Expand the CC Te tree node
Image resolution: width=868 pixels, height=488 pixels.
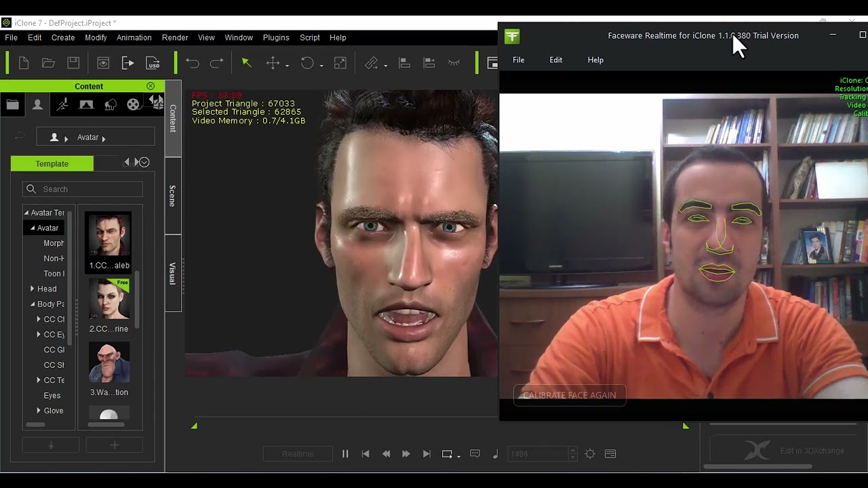click(38, 380)
